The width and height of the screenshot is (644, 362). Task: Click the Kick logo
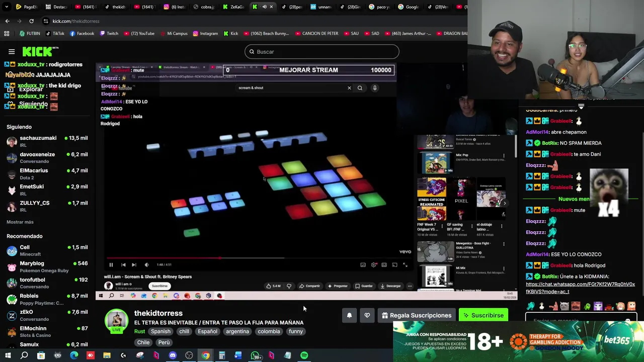pos(40,51)
